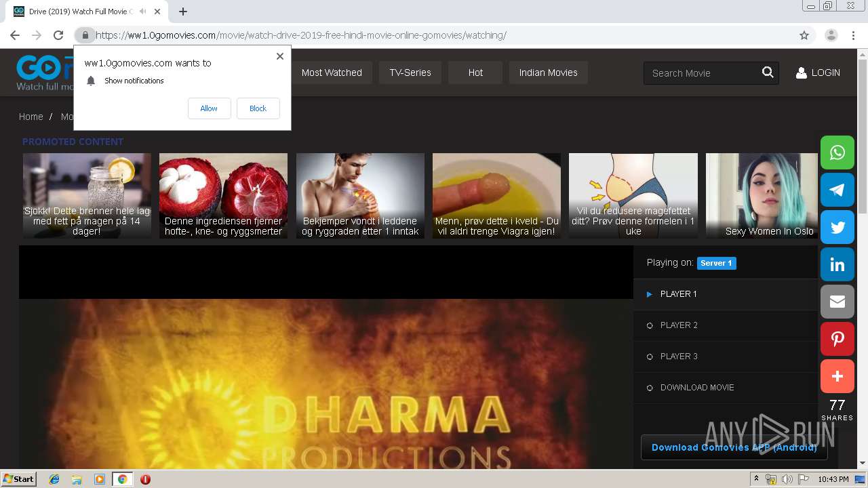The height and width of the screenshot is (488, 868).
Task: Open Chrome three-dot menu
Action: 853,35
